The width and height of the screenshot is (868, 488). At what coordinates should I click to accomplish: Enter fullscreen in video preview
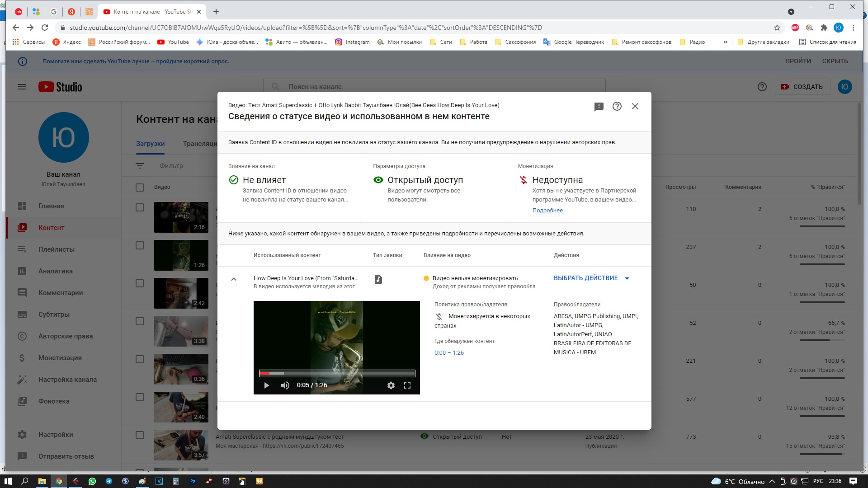[x=407, y=385]
